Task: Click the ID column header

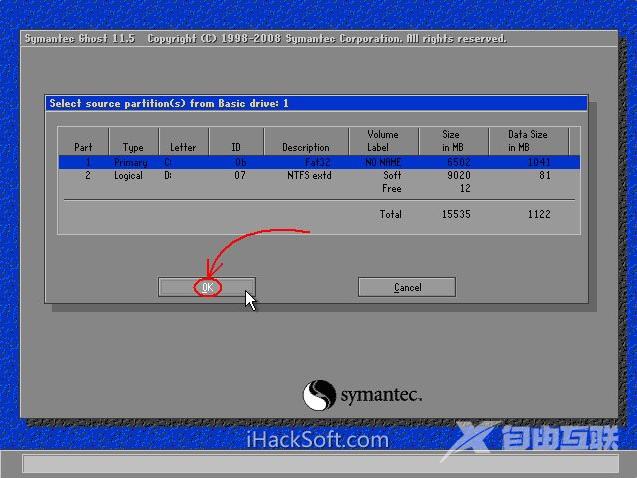Action: 236,141
